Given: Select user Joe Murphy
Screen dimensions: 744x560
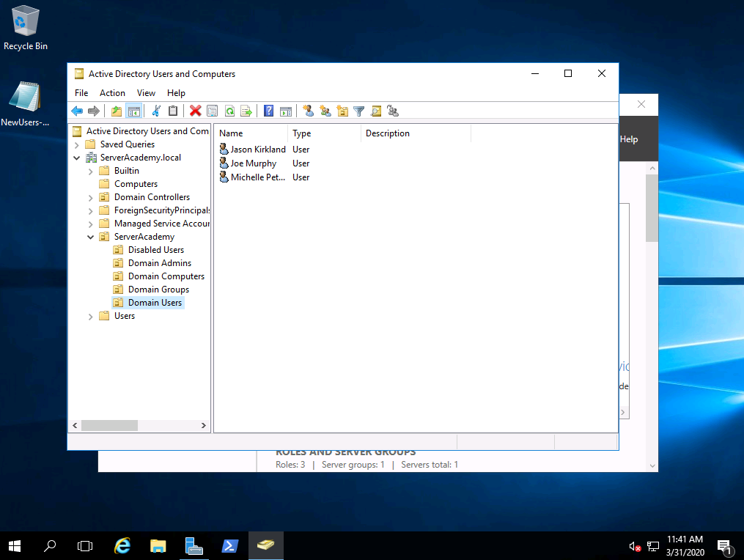Looking at the screenshot, I should pyautogui.click(x=253, y=163).
